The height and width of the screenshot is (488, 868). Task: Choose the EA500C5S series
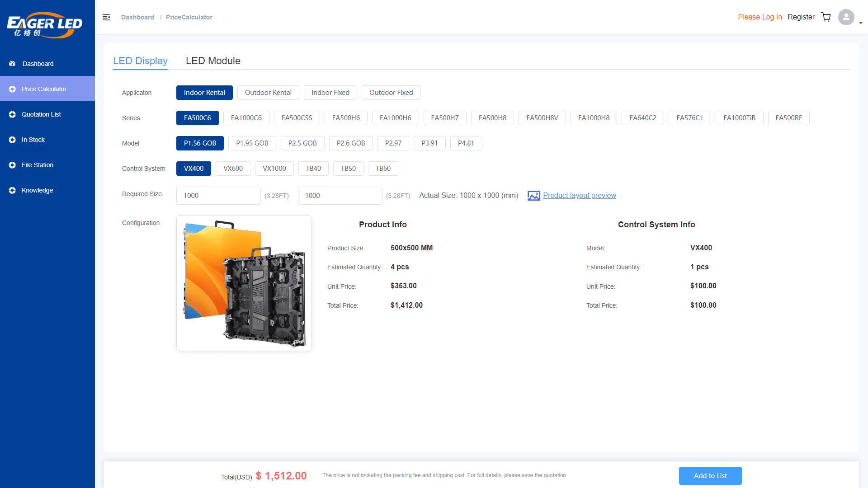(297, 118)
